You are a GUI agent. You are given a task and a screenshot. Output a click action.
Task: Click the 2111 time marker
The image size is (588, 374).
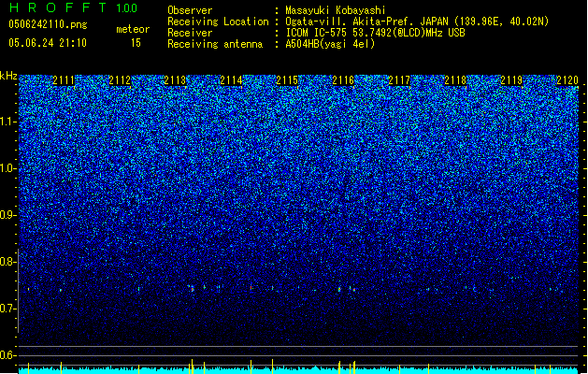point(64,80)
